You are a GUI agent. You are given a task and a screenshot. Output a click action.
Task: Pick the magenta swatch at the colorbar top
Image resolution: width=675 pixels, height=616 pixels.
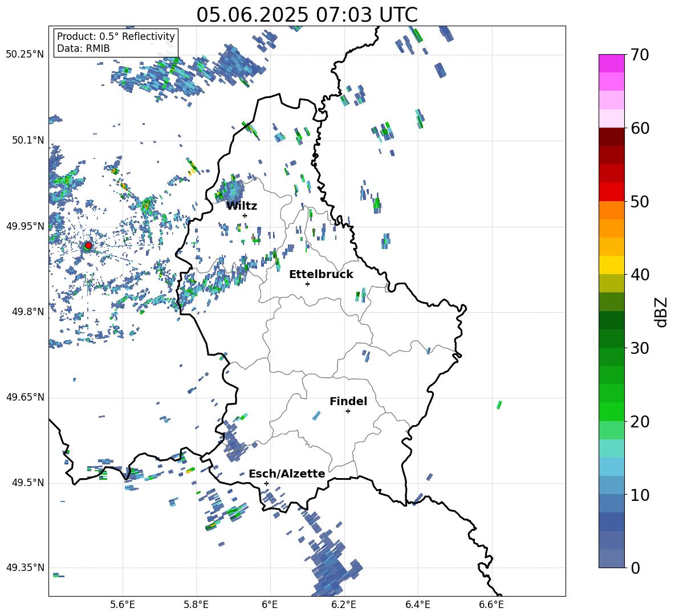point(611,63)
